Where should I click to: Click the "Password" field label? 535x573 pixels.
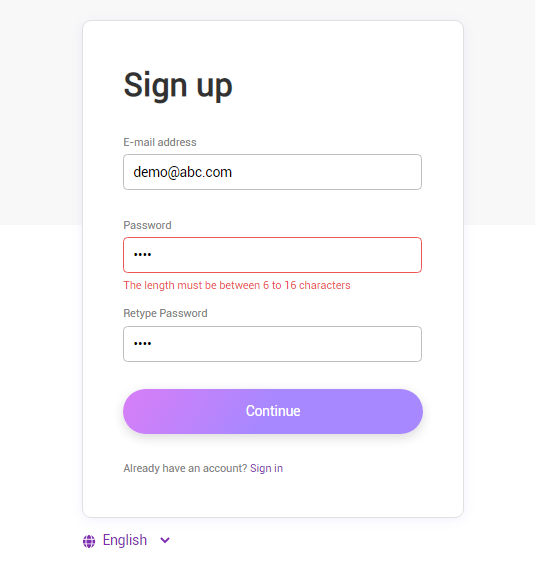point(147,225)
